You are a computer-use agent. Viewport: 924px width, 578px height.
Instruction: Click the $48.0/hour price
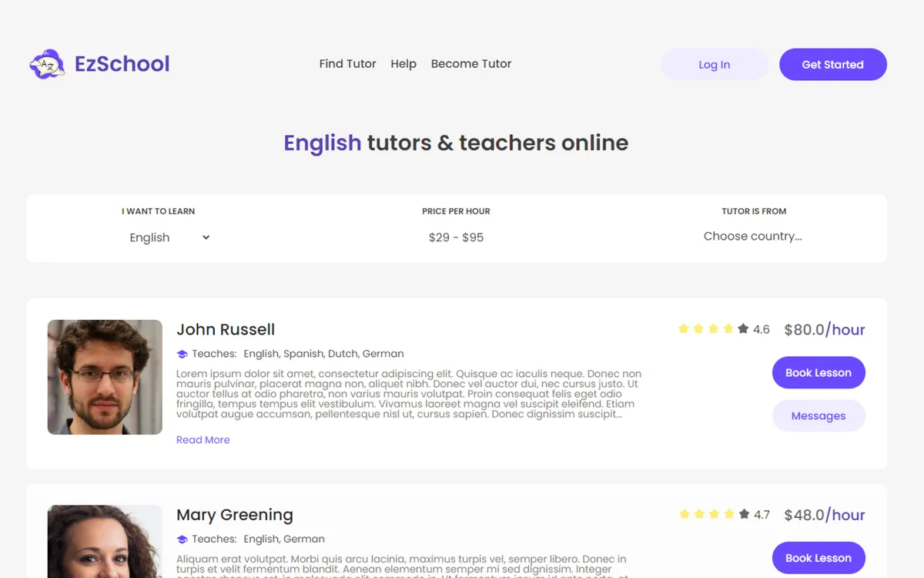click(x=825, y=515)
